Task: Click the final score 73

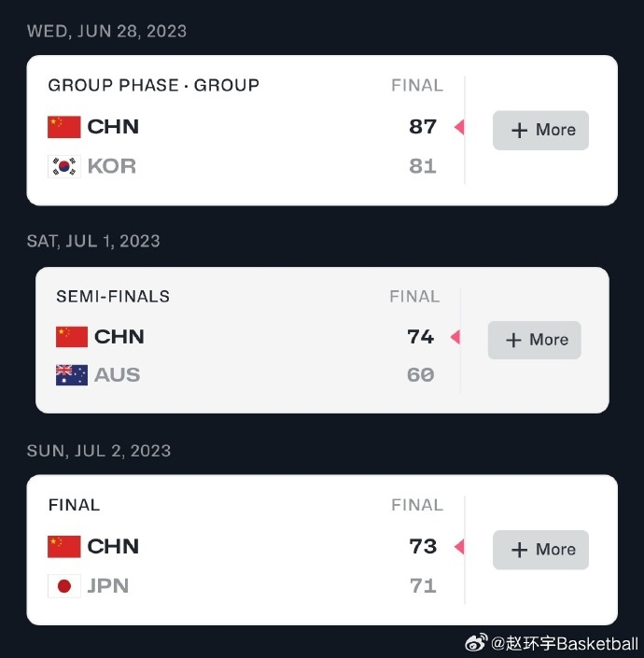Action: [x=423, y=547]
